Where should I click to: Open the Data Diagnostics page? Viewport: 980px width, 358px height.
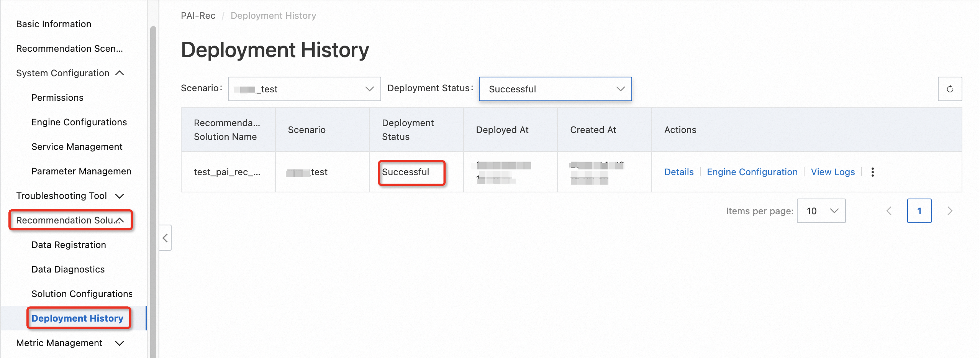[x=68, y=269]
